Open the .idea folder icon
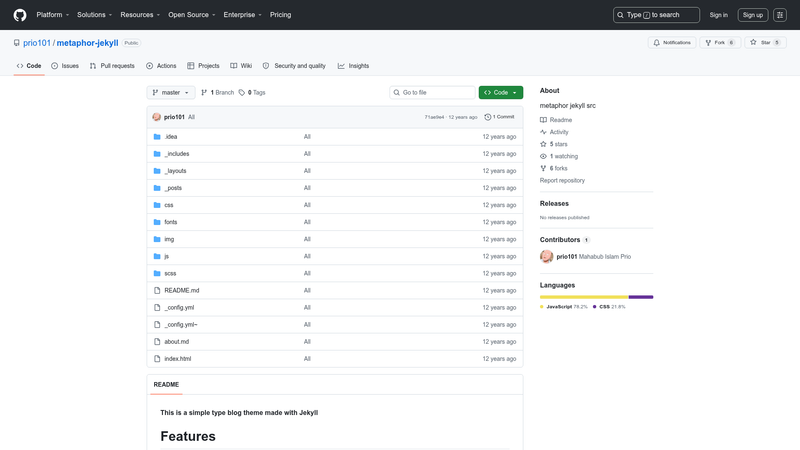The width and height of the screenshot is (800, 450). pyautogui.click(x=157, y=137)
